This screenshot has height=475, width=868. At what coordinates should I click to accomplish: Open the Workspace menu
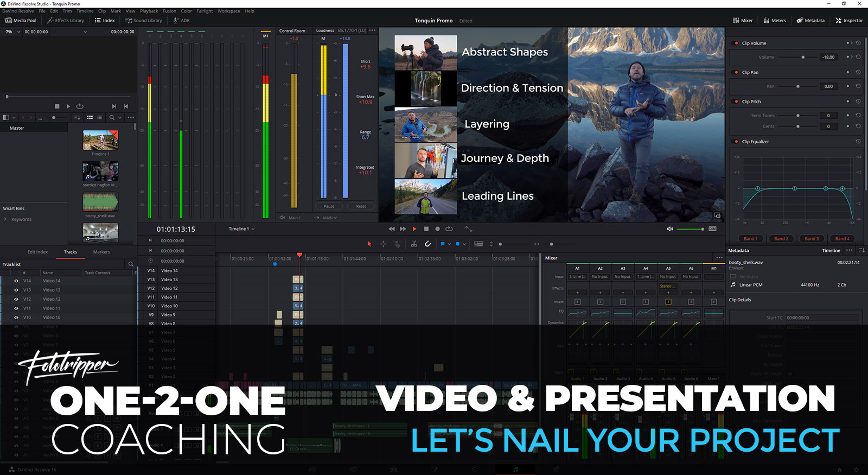point(228,11)
